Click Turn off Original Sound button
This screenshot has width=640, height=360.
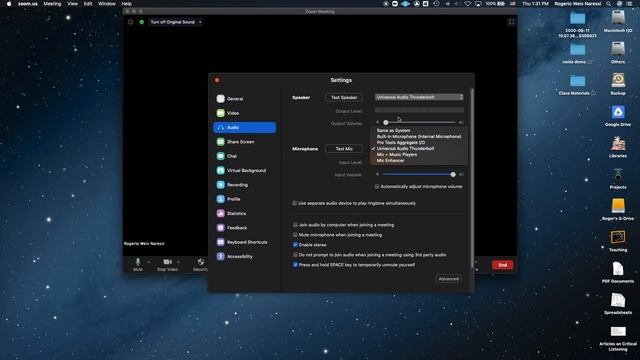coord(173,22)
